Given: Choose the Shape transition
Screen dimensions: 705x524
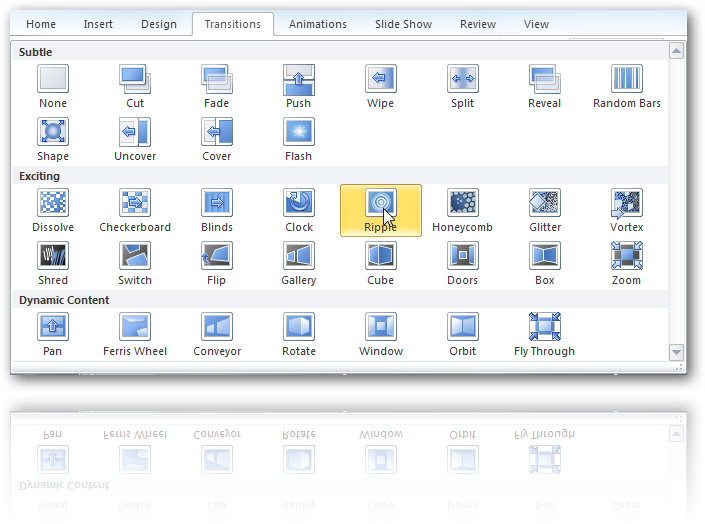Looking at the screenshot, I should [x=53, y=139].
